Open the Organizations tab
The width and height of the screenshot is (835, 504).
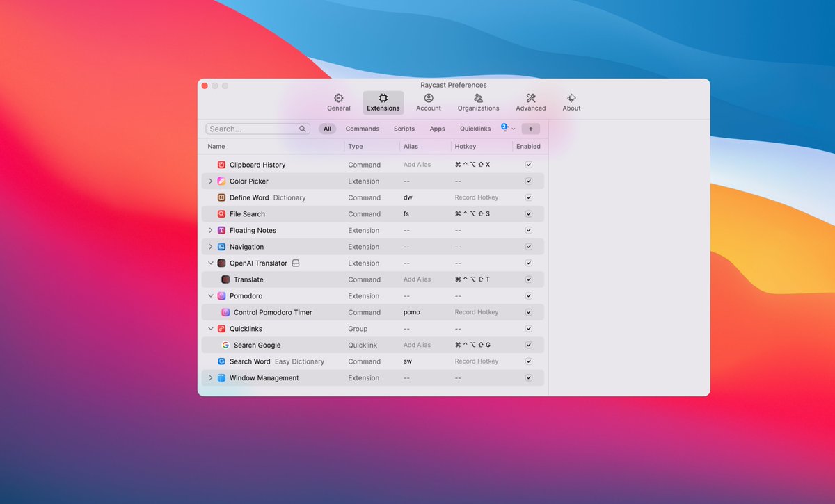click(478, 103)
